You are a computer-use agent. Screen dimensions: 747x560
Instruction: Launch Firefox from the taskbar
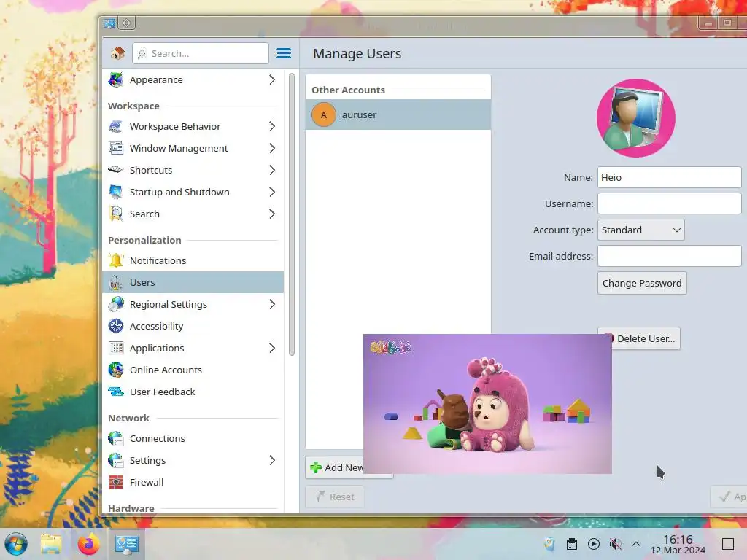[88, 544]
